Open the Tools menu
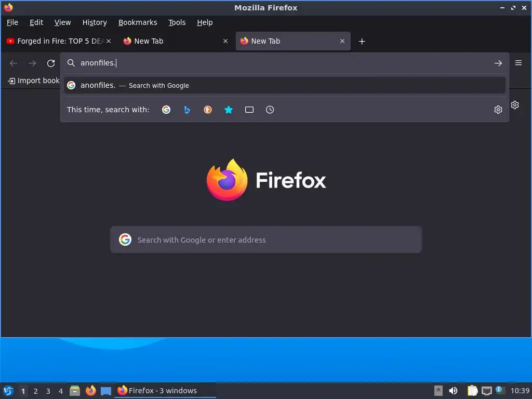 click(177, 22)
